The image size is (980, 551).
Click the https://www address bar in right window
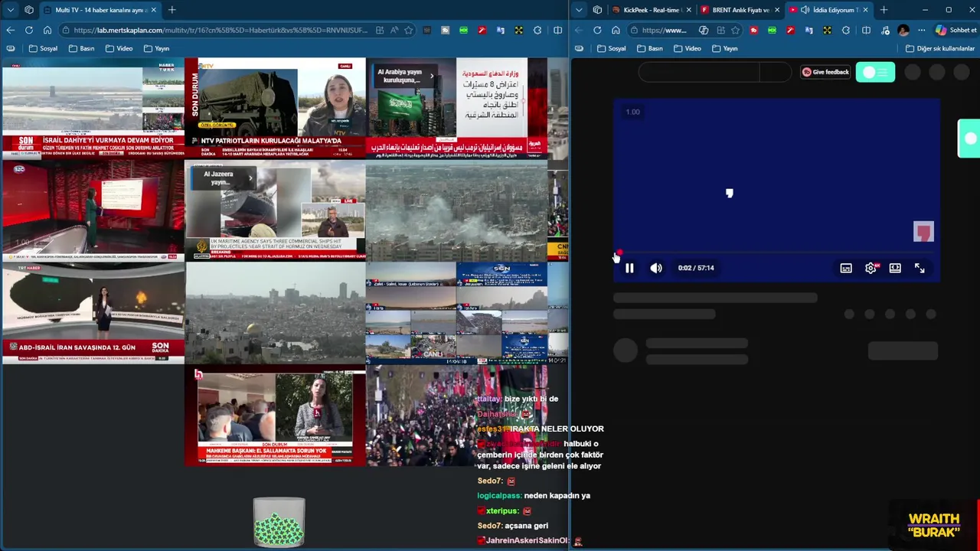(664, 30)
